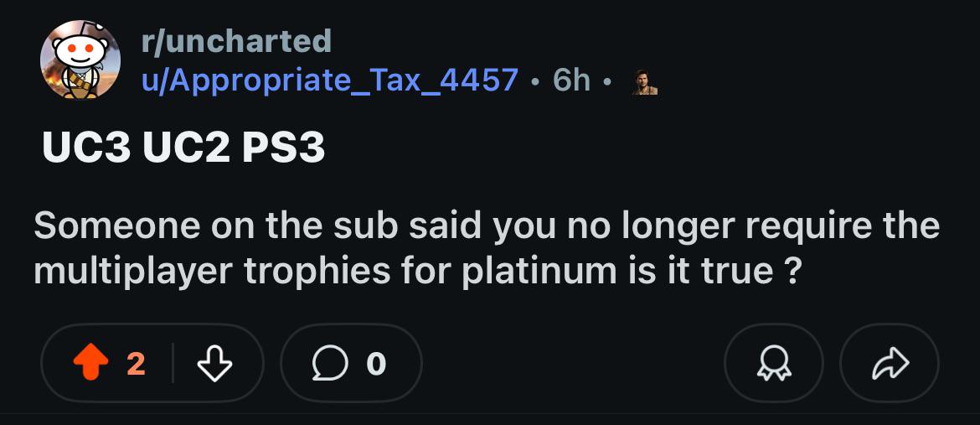Open the post titled UC3 UC2 PS3
980x425 pixels.
point(183,149)
